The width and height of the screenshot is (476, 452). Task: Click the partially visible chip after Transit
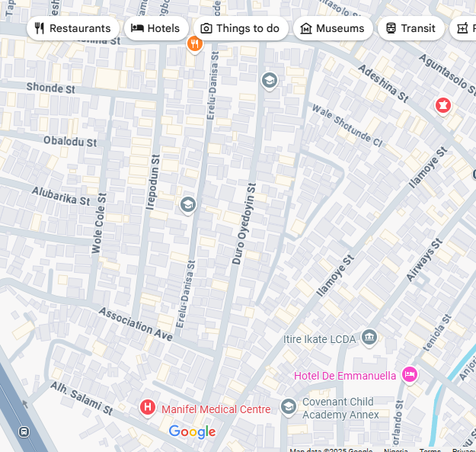pyautogui.click(x=463, y=28)
